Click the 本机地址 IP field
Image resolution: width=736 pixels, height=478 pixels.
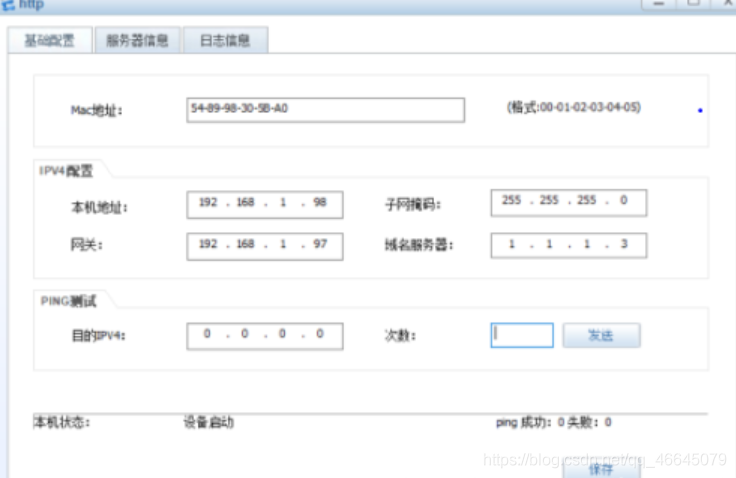pos(265,204)
